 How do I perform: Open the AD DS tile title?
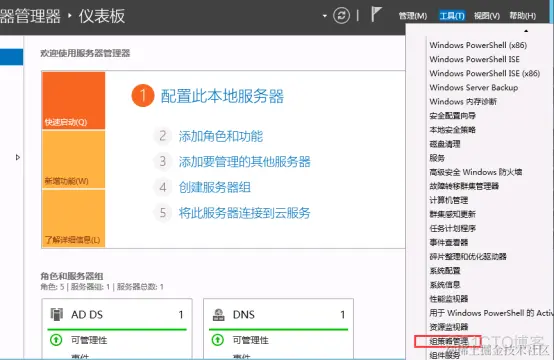coord(87,314)
